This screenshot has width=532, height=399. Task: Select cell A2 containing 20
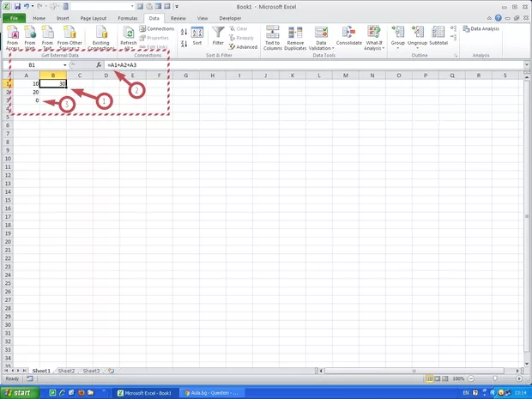point(26,92)
